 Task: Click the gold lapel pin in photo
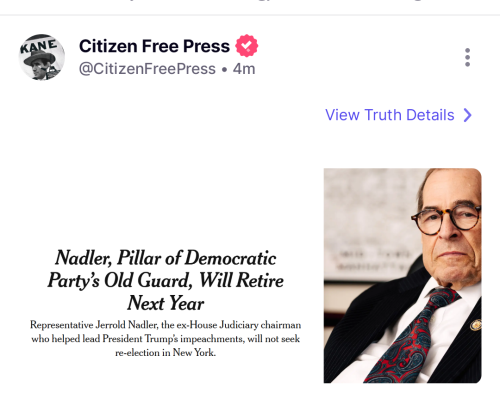(x=476, y=325)
